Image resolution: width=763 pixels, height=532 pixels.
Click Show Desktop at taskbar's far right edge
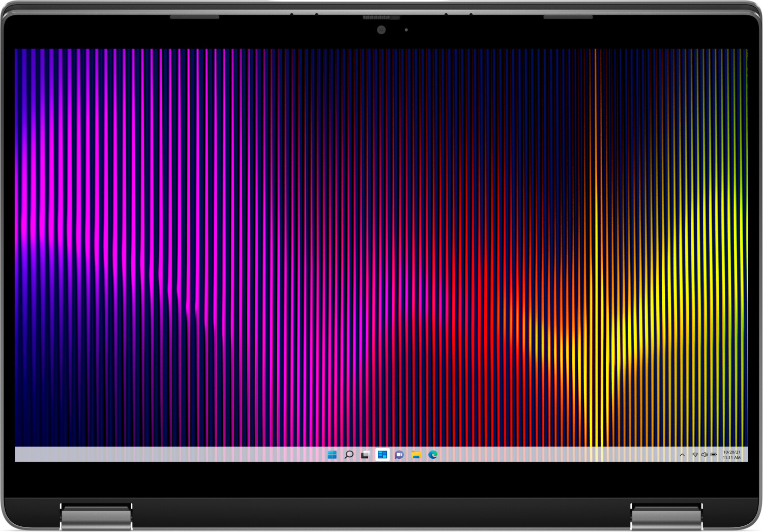[746, 455]
